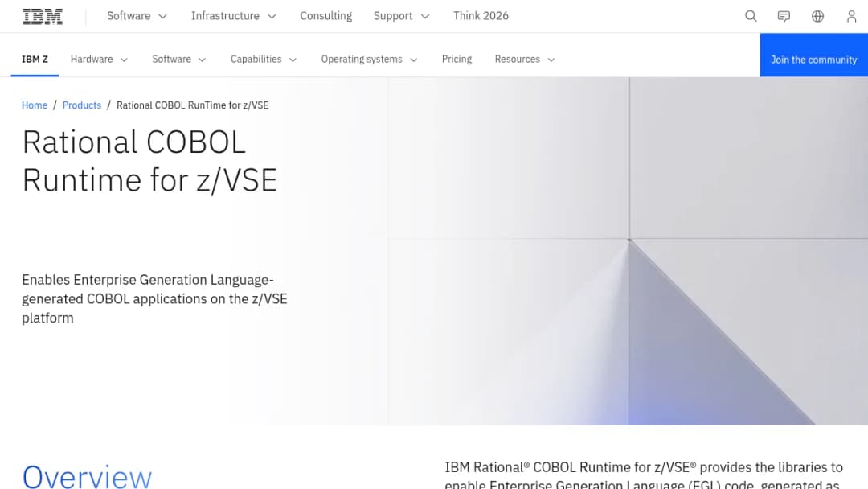The image size is (868, 489).
Task: Open the search icon
Action: click(x=751, y=16)
